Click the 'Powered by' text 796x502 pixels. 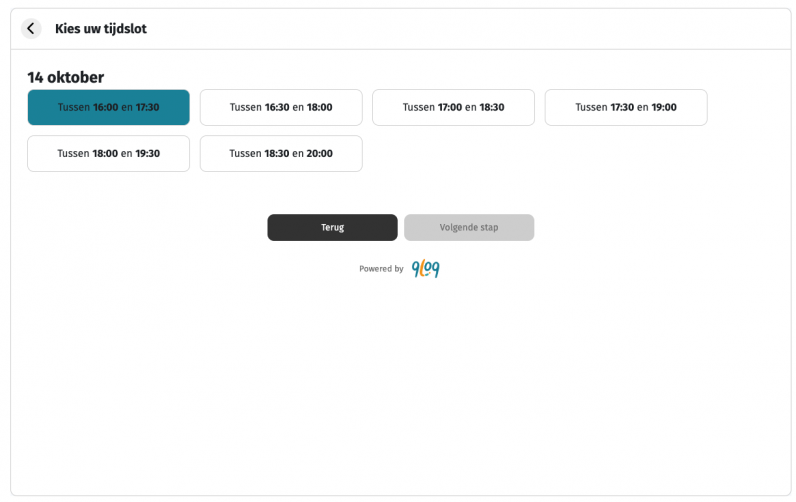click(381, 269)
